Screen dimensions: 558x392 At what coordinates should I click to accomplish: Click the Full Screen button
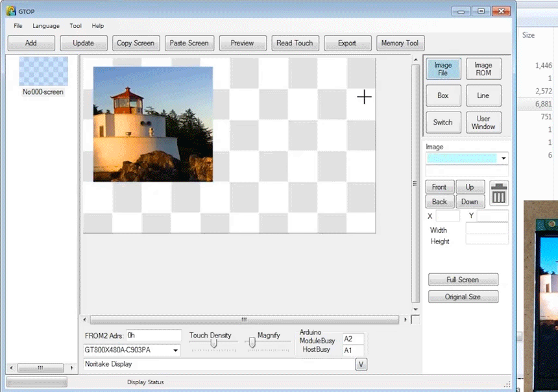463,280
